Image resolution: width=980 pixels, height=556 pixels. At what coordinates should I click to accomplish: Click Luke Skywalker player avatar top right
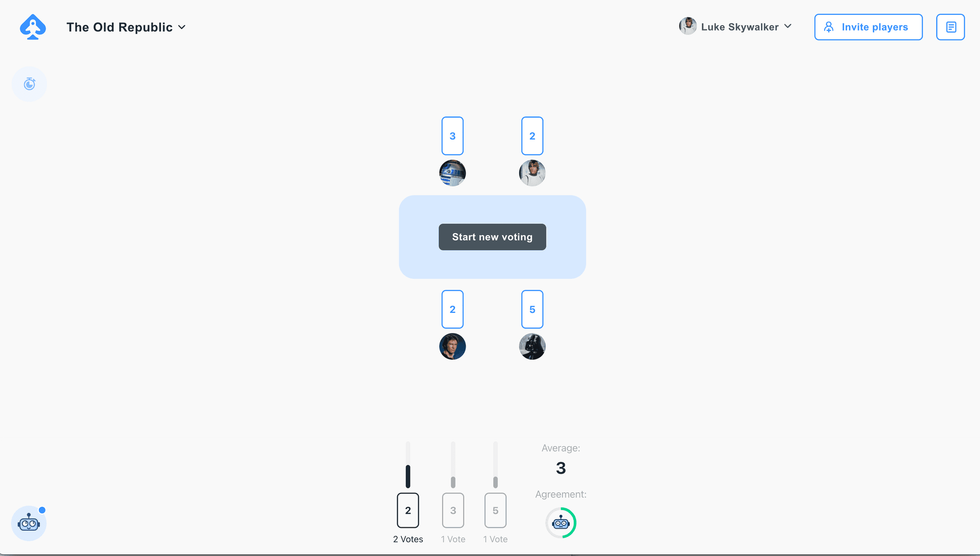[x=687, y=26]
